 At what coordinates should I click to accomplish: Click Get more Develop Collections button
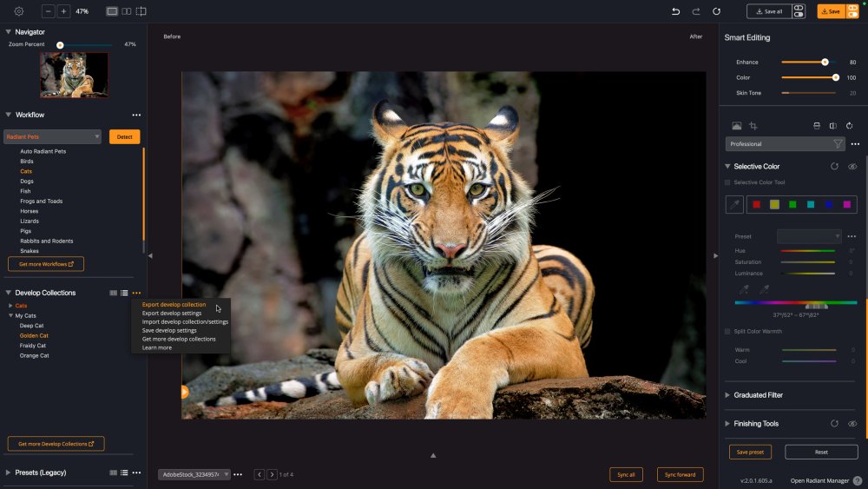pyautogui.click(x=56, y=444)
